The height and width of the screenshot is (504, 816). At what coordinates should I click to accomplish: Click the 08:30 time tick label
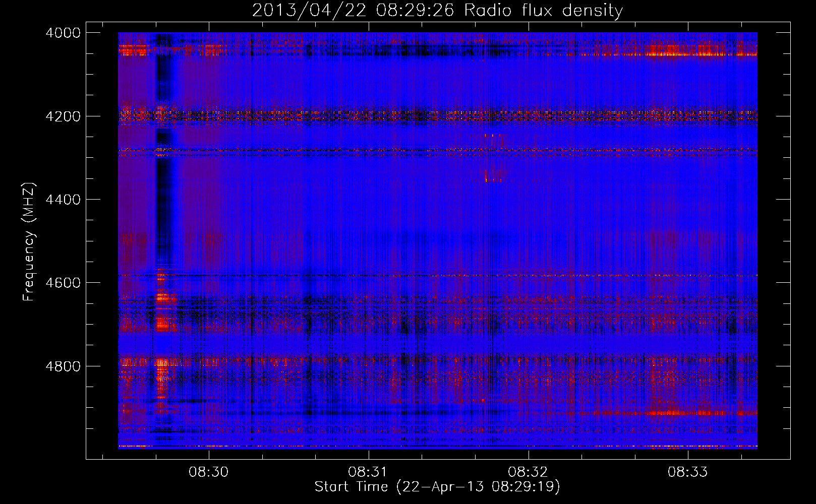[x=209, y=472]
